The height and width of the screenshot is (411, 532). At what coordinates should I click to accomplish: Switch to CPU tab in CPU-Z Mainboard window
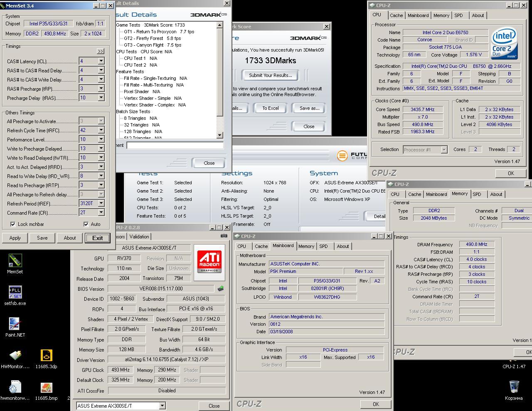241,246
